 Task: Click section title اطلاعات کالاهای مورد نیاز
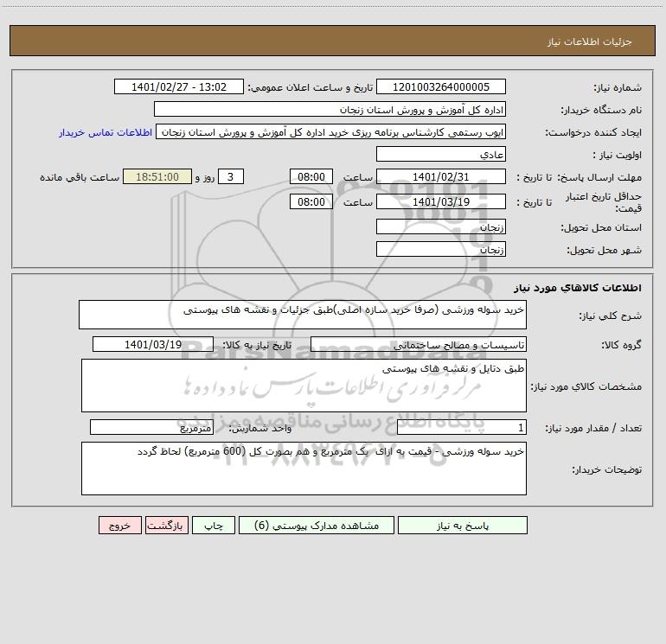[578, 288]
